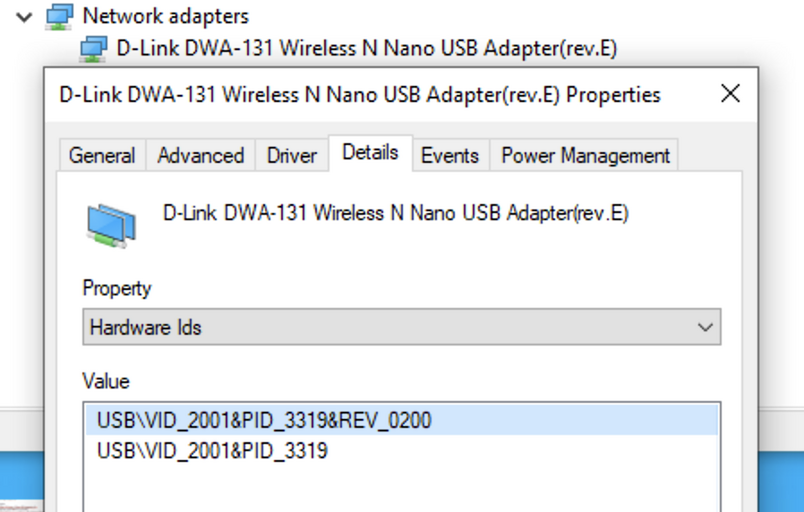Open the Power Management tab
Viewport: 804px width, 512px height.
[x=585, y=155]
